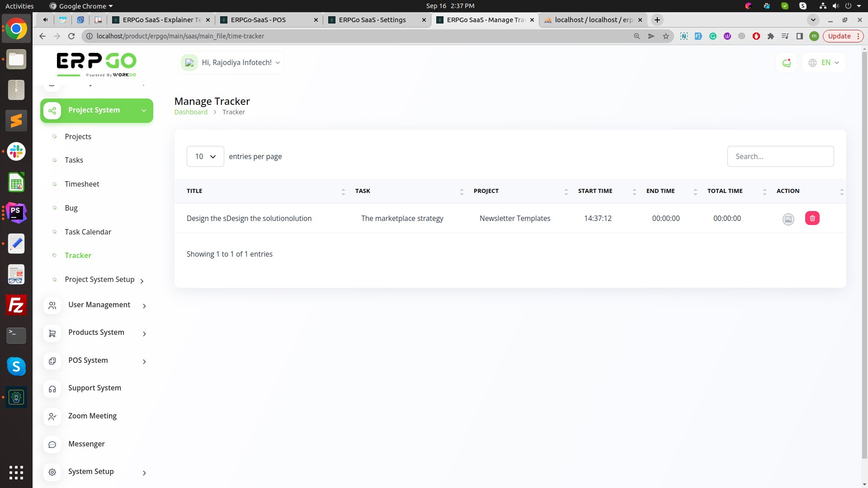Click the Support System headset icon
Viewport: 868px width, 488px height.
(x=52, y=389)
